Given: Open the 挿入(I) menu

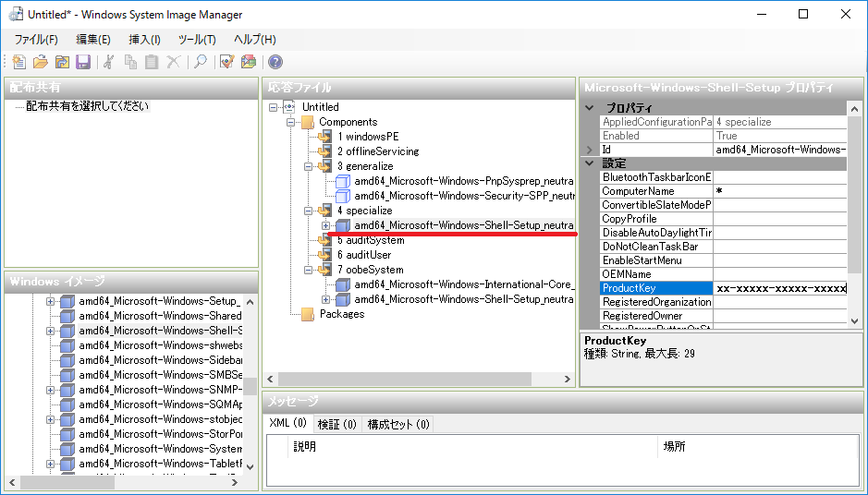Looking at the screenshot, I should pos(144,40).
